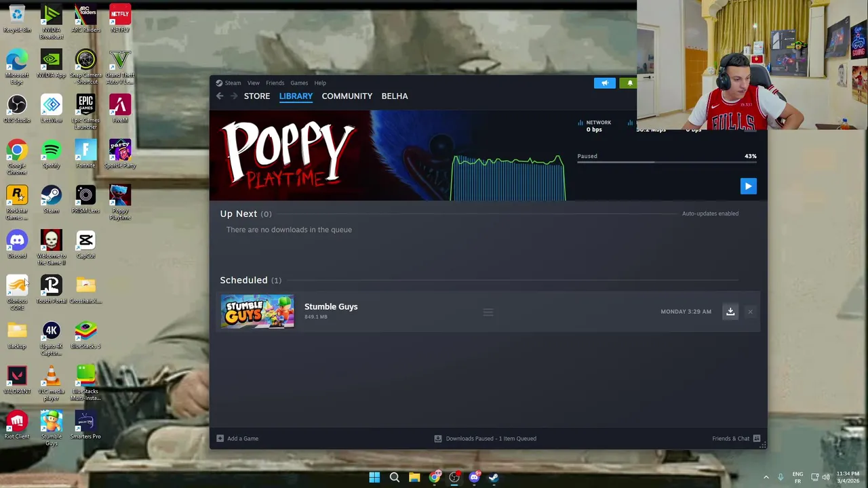Open the Games menu in Steam
868x488 pixels.
299,83
